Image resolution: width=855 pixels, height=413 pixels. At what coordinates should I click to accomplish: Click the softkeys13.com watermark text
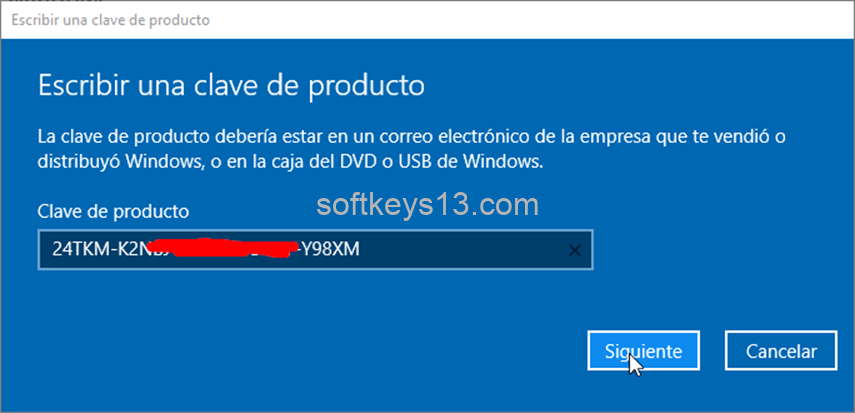pos(428,205)
